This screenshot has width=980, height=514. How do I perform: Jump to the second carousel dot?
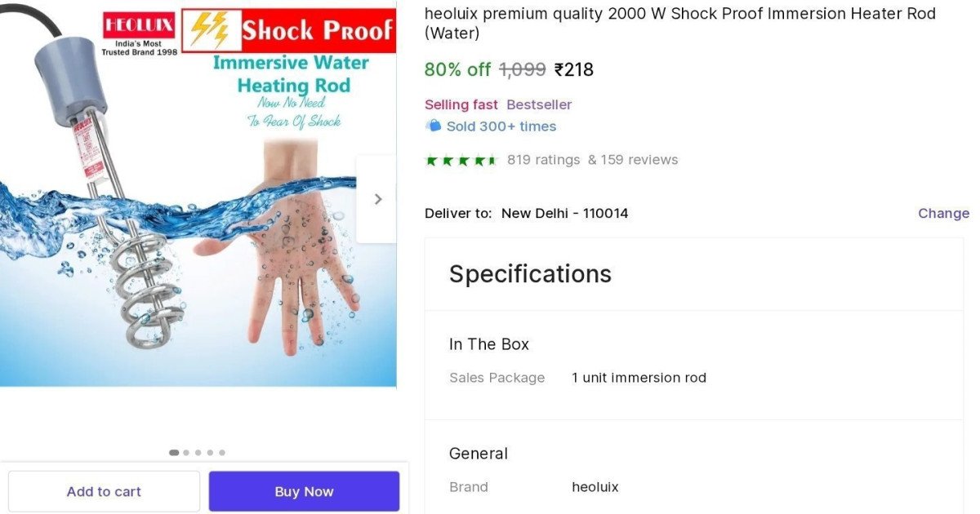point(186,452)
